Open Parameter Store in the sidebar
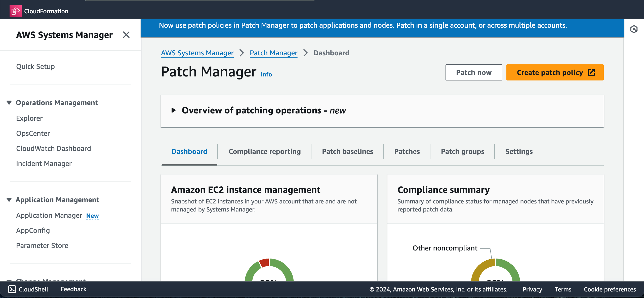The image size is (644, 298). point(42,245)
